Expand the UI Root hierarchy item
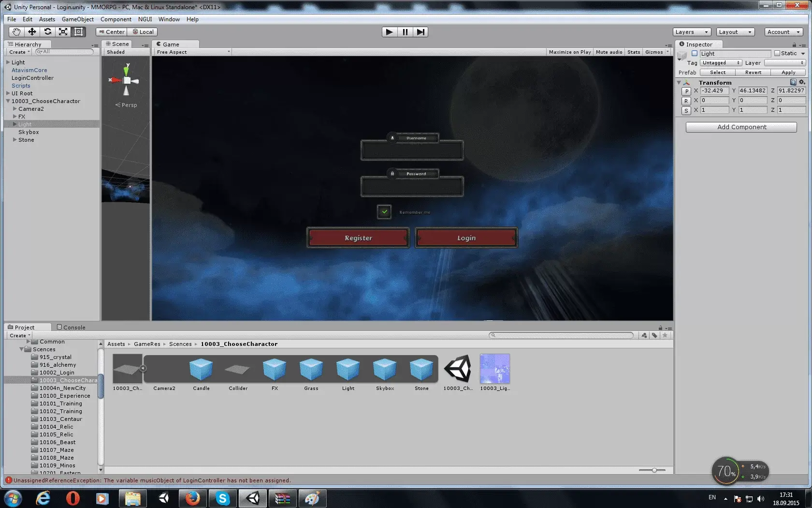This screenshot has width=812, height=508. (8, 93)
